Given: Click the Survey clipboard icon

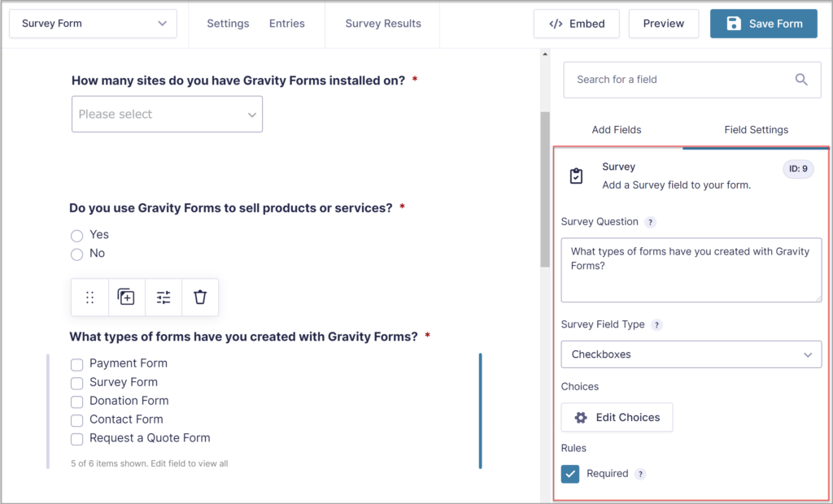Looking at the screenshot, I should click(x=576, y=176).
